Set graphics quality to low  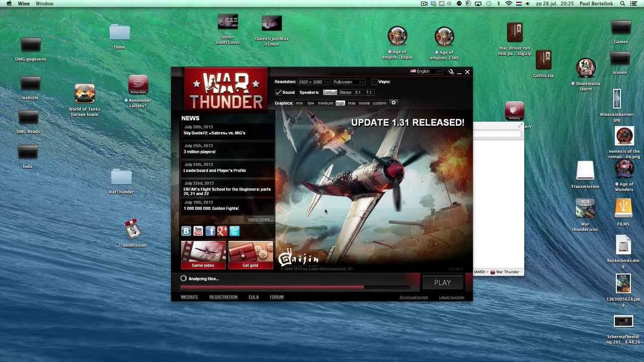click(311, 103)
